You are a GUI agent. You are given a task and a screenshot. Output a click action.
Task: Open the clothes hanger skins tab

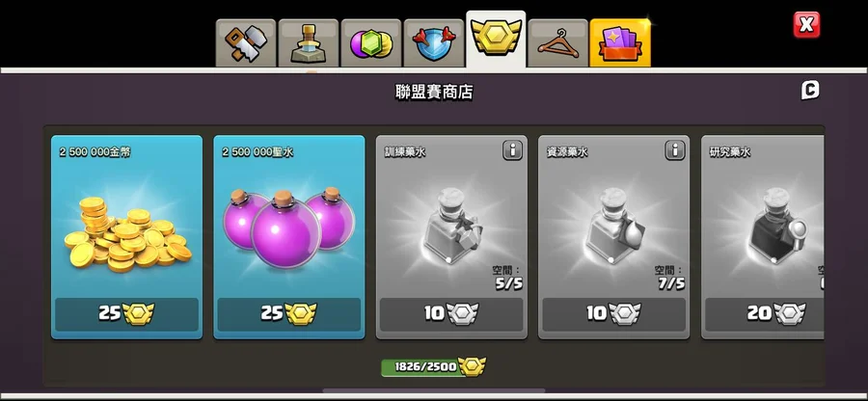pos(557,43)
